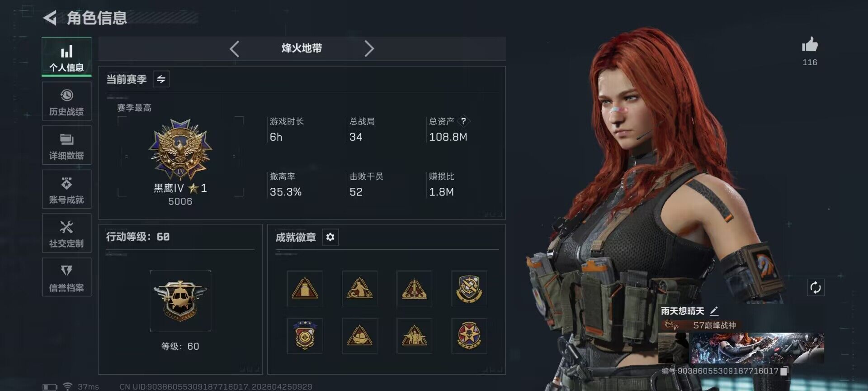Click the back arrow beside 角色信息
Screen dimensions: 868x391
click(x=50, y=18)
